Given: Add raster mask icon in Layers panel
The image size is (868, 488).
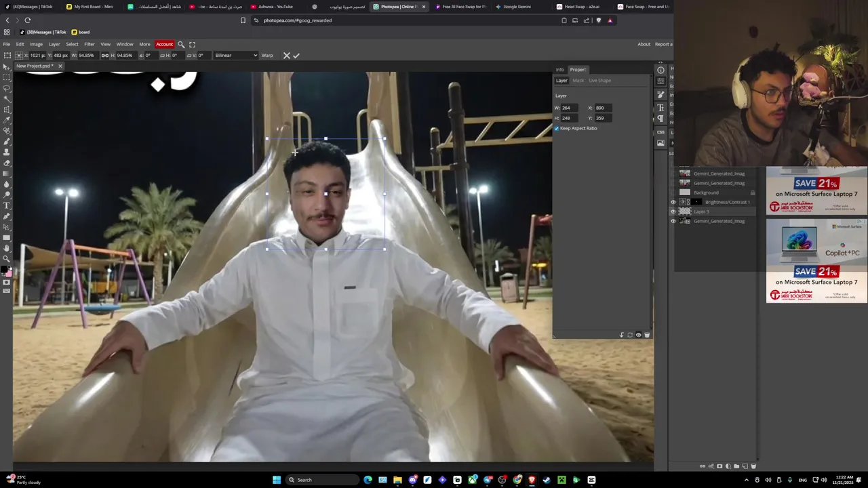Looking at the screenshot, I should (x=719, y=466).
